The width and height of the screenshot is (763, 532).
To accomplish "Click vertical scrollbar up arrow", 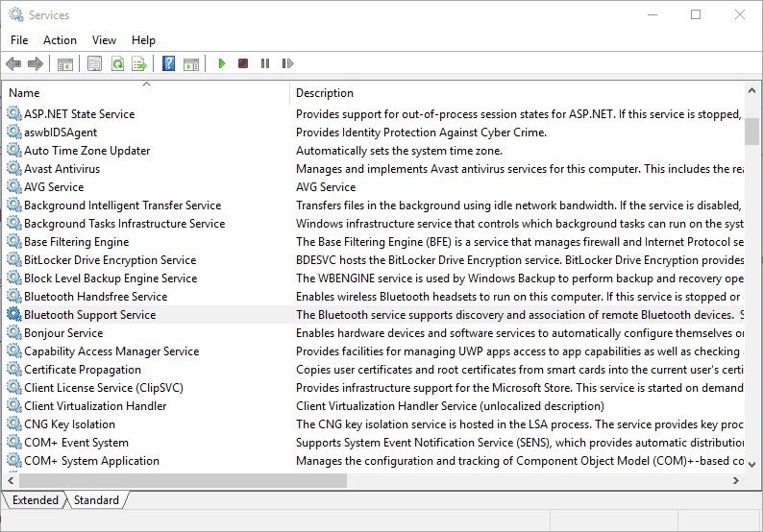I will (751, 90).
